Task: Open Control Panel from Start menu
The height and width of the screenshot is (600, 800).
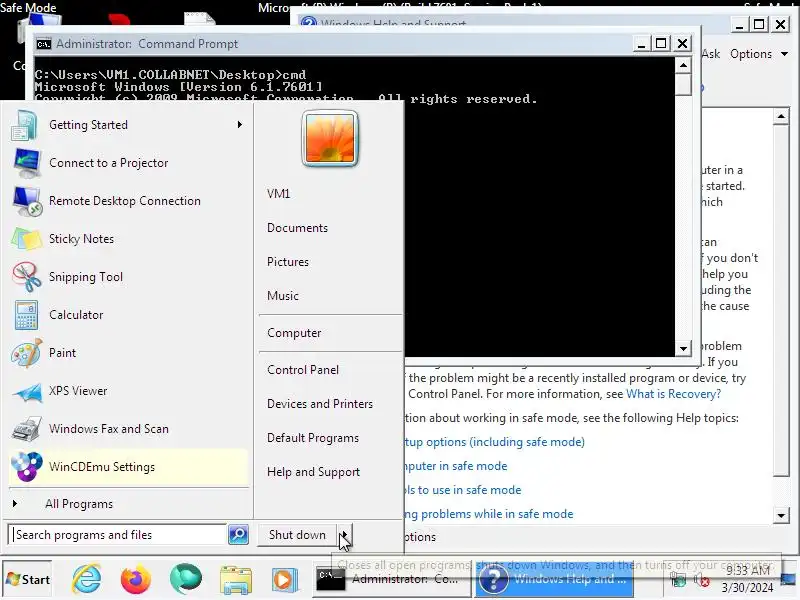Action: [303, 370]
